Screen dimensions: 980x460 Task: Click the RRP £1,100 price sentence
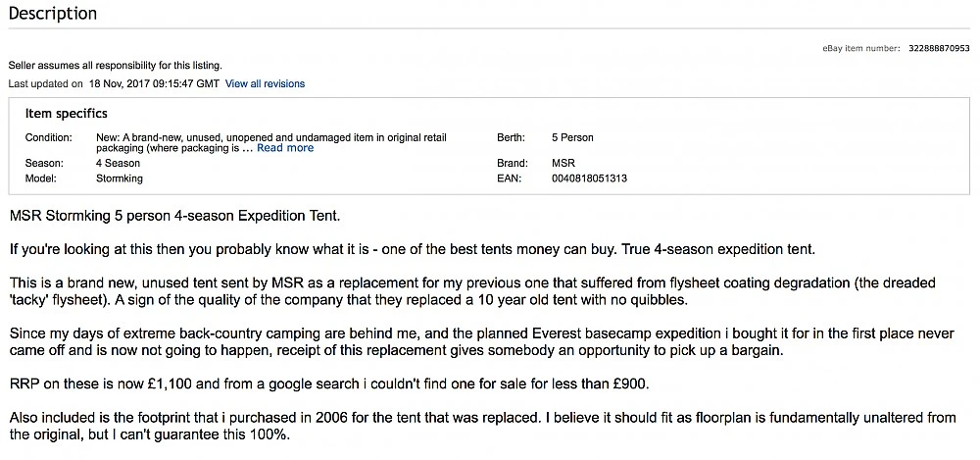point(328,383)
